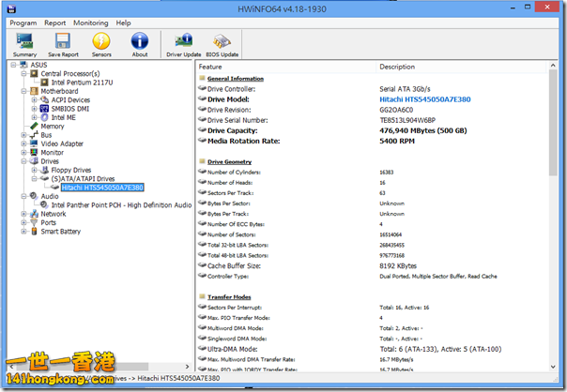
Task: Click the Ultra-DMA Mode row
Action: 373,349
